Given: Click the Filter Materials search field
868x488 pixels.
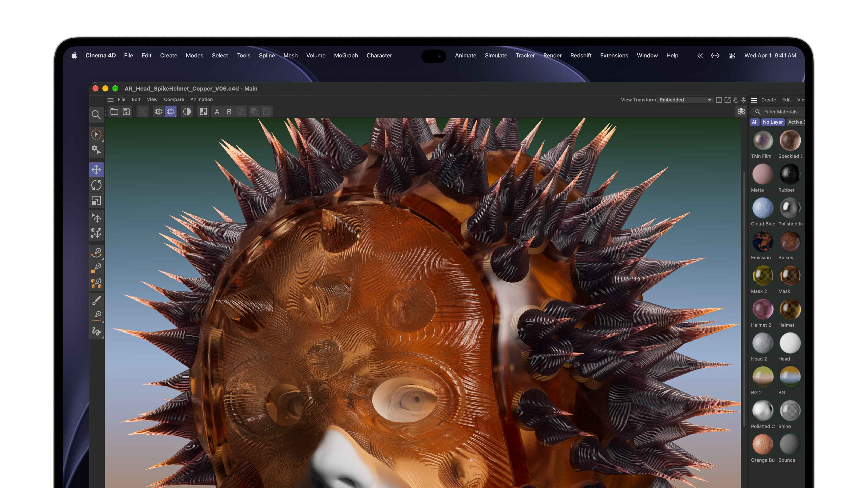Looking at the screenshot, I should click(x=778, y=111).
